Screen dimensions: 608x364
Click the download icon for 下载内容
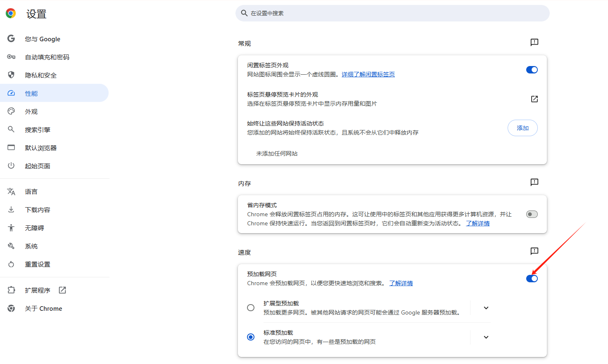pos(11,210)
